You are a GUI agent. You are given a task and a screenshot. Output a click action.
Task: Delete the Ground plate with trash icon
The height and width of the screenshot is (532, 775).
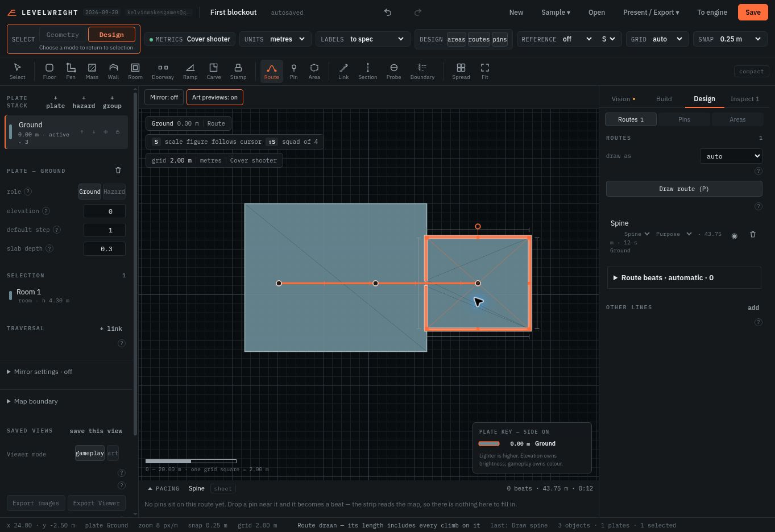(118, 170)
